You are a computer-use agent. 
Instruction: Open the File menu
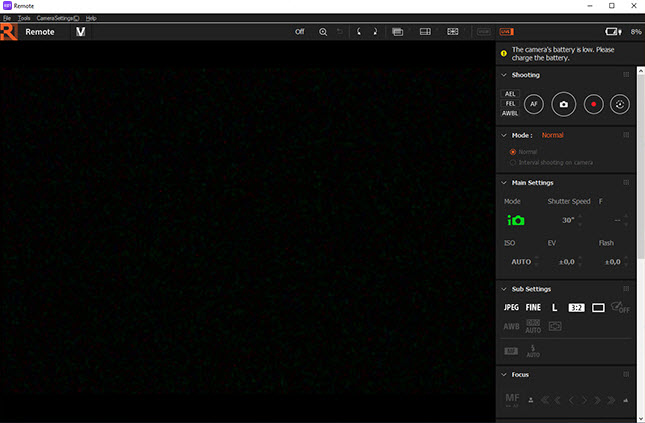[7, 18]
